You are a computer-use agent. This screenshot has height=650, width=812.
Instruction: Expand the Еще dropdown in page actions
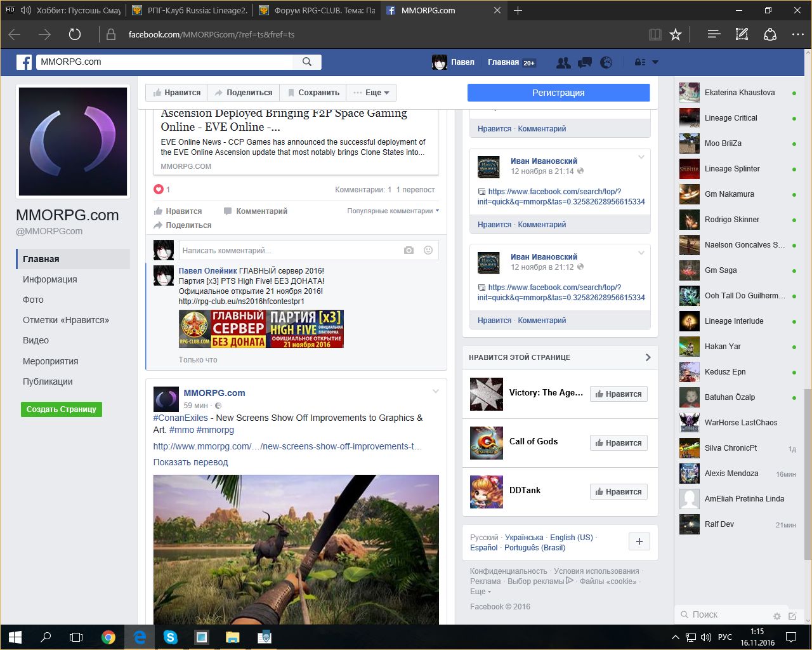point(372,93)
